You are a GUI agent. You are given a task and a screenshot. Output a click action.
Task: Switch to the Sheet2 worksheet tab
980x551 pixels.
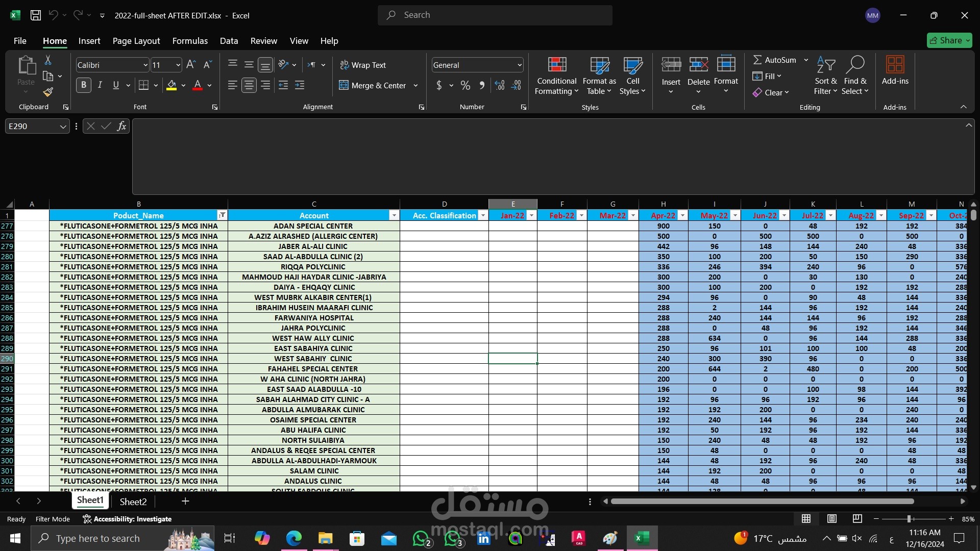[133, 502]
